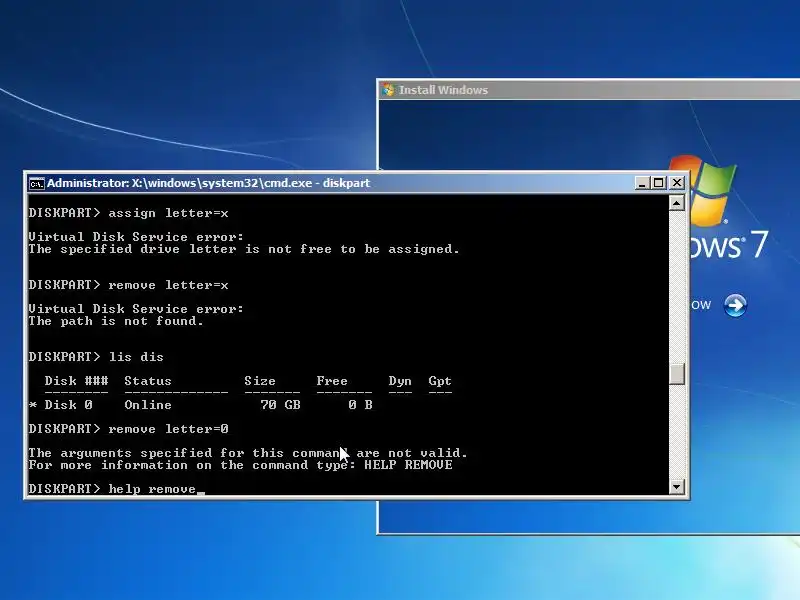Click the cmd.exe window title bar text
This screenshot has width=800, height=600.
[x=208, y=183]
